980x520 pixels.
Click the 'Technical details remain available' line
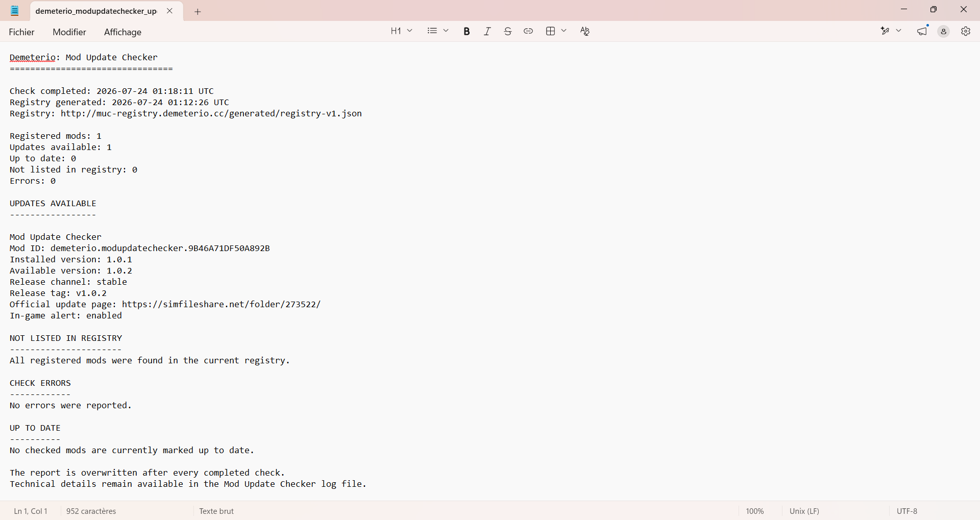[x=188, y=484]
